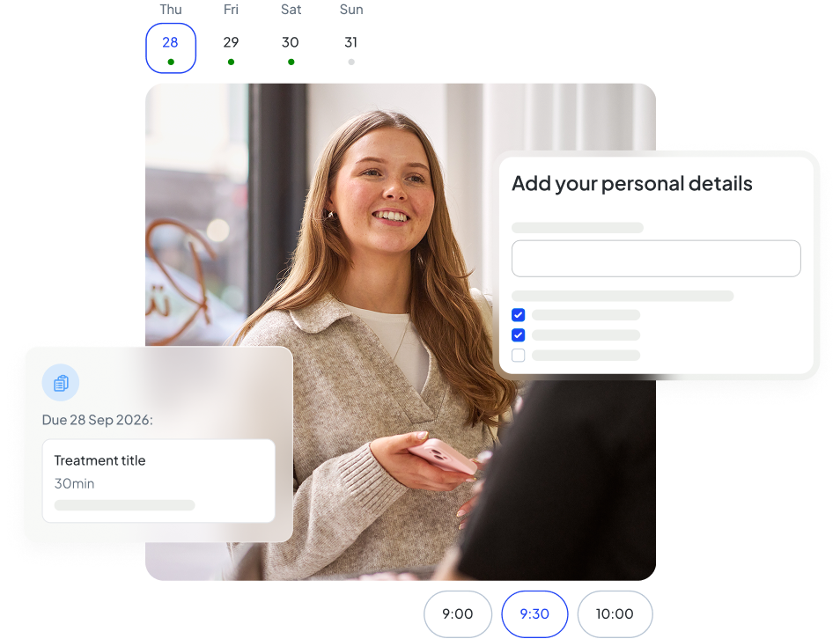Choose Sunday 31 date
840x639 pixels.
pos(350,48)
